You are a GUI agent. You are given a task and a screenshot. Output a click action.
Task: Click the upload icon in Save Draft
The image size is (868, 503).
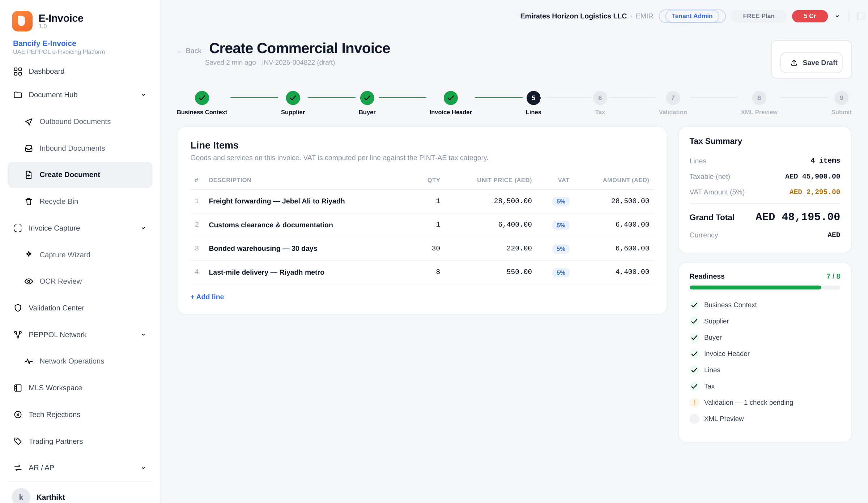(x=794, y=63)
